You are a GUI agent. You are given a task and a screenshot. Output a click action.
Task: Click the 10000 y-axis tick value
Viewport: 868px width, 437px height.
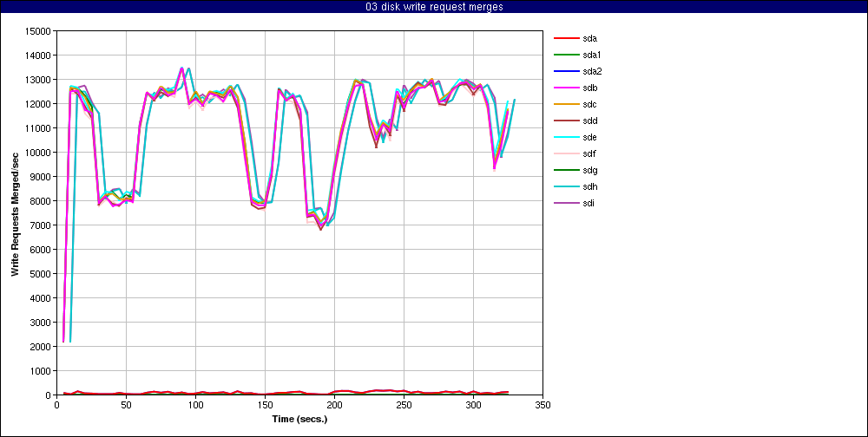[x=38, y=152]
